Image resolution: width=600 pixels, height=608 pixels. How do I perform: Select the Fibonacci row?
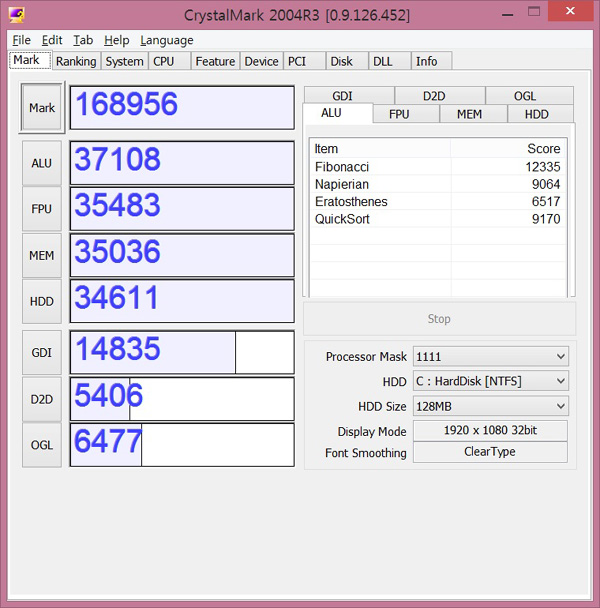[x=437, y=167]
